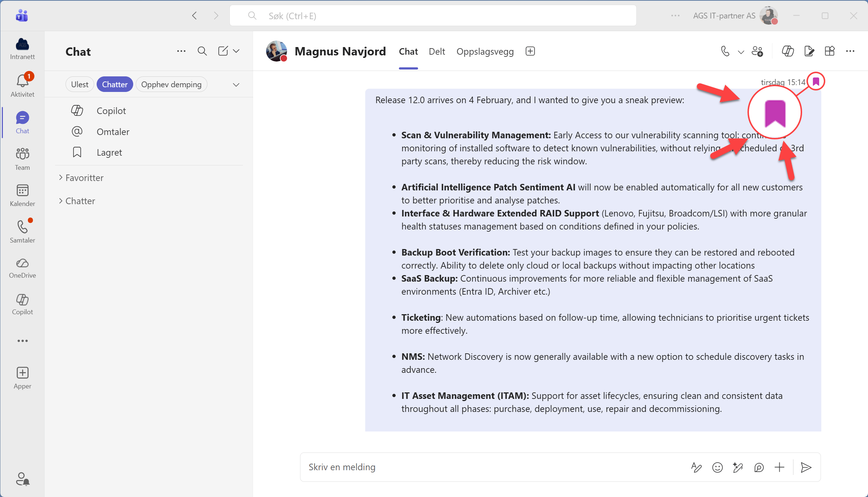
Task: Click the Søk search box
Action: (433, 16)
